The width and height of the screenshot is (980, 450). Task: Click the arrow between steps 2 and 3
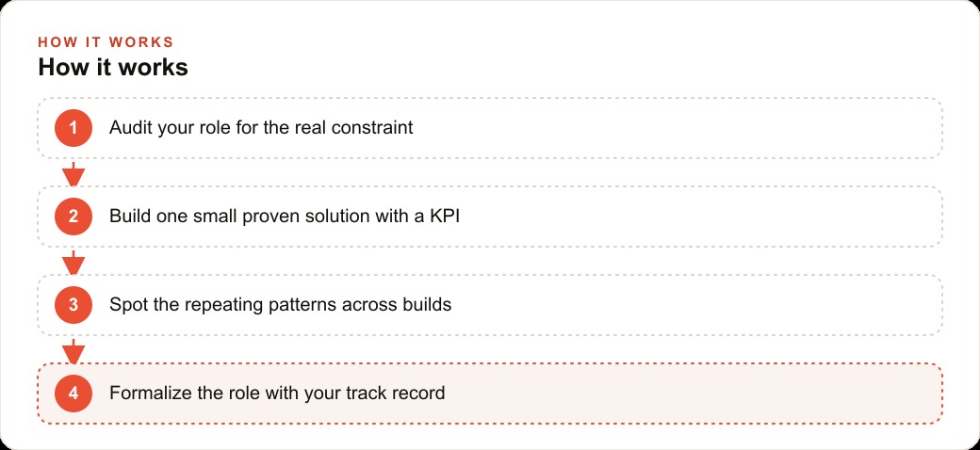pos(73,263)
